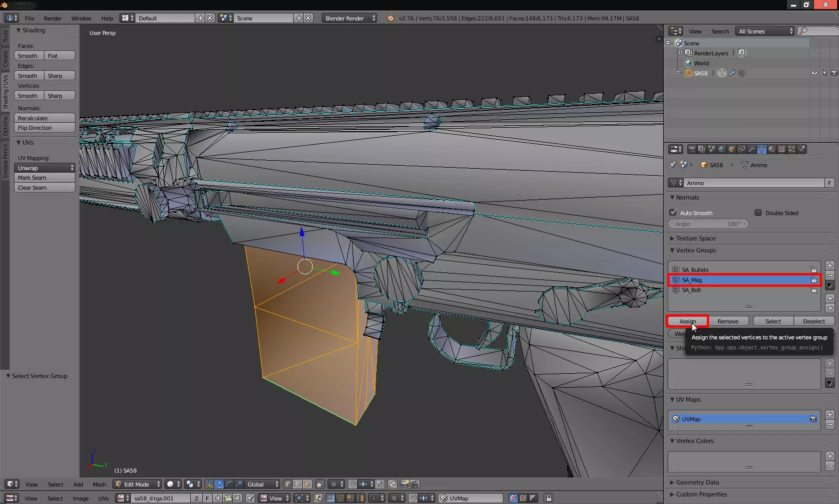Click the Assign vertex group button
The width and height of the screenshot is (839, 504).
pos(687,321)
